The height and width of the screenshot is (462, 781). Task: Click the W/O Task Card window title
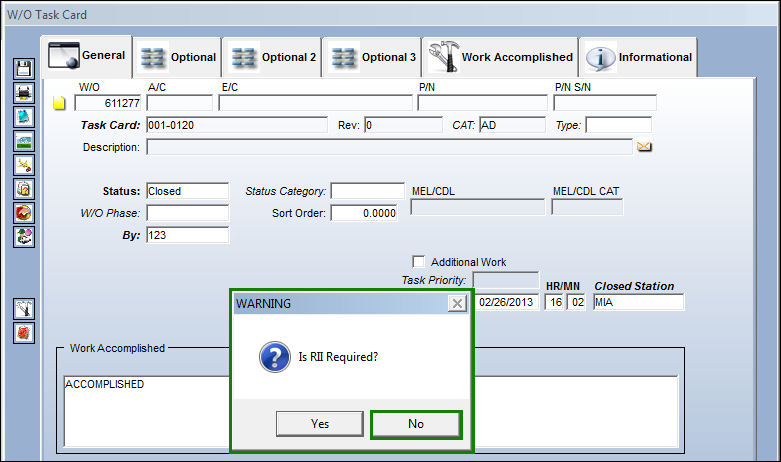[47, 15]
